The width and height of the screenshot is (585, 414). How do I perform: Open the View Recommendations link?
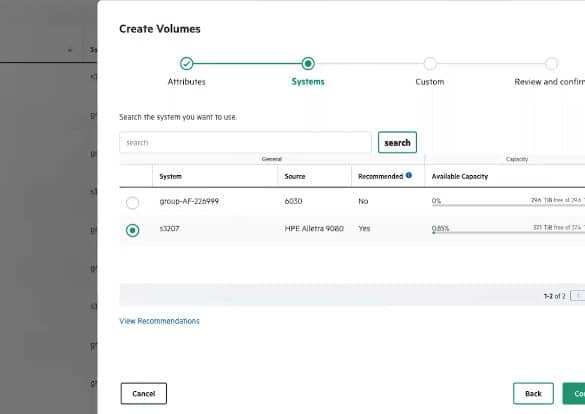click(x=159, y=321)
